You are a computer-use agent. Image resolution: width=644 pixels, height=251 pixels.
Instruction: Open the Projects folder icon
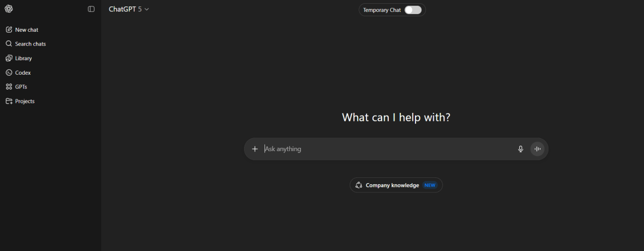(x=9, y=101)
